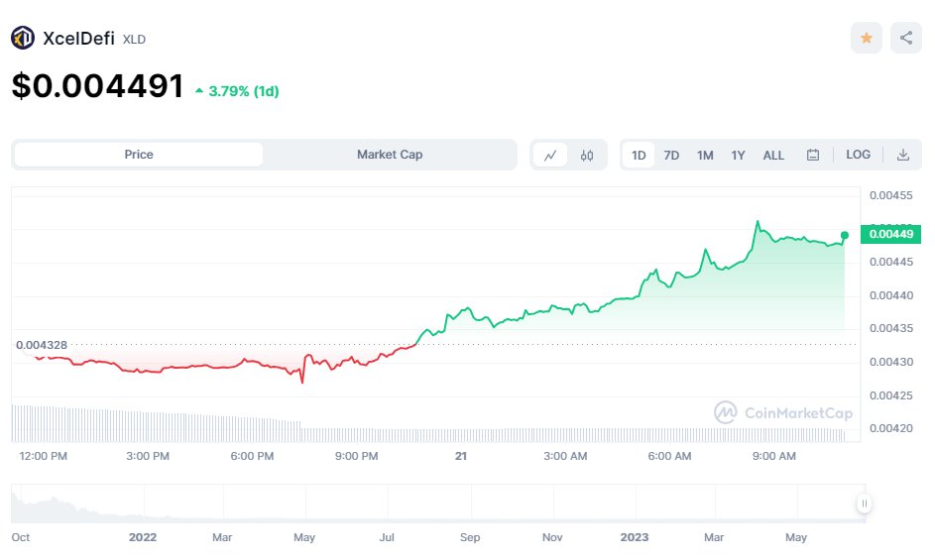Choose the 1D time range

[639, 155]
